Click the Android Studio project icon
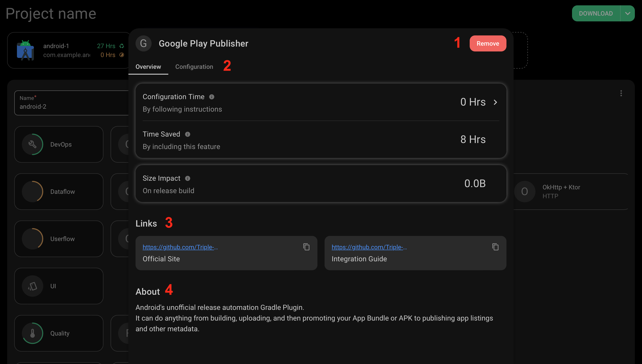The height and width of the screenshot is (364, 642). [25, 50]
